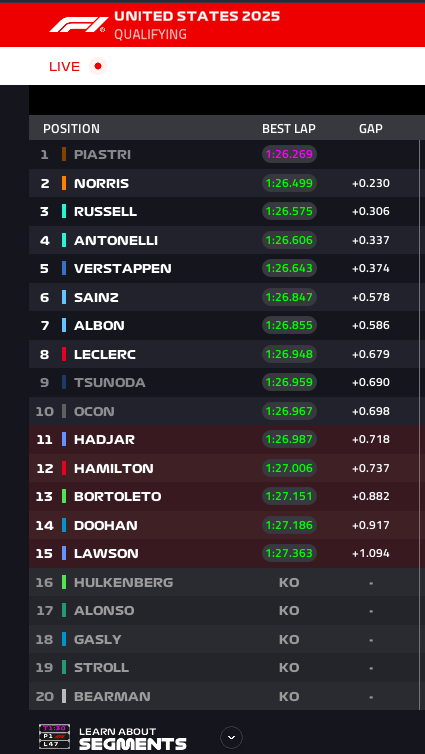
Task: Sort by the POSITION column header
Action: 71,129
